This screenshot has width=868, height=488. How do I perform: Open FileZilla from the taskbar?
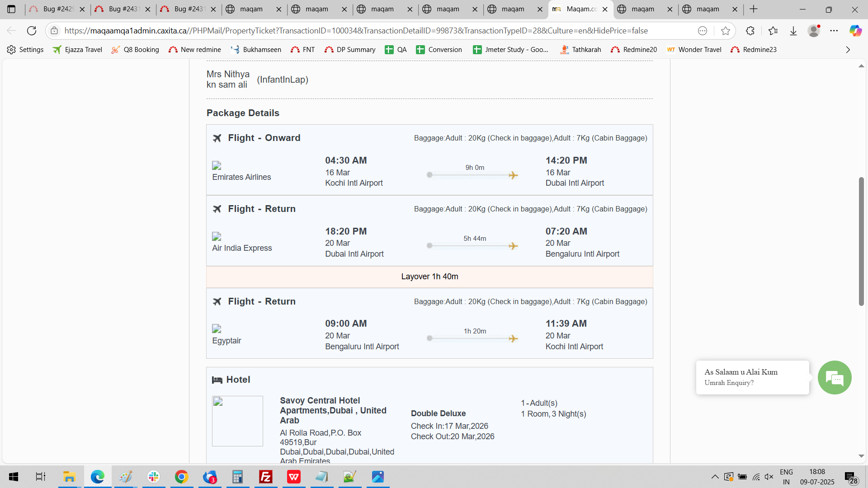point(266,477)
